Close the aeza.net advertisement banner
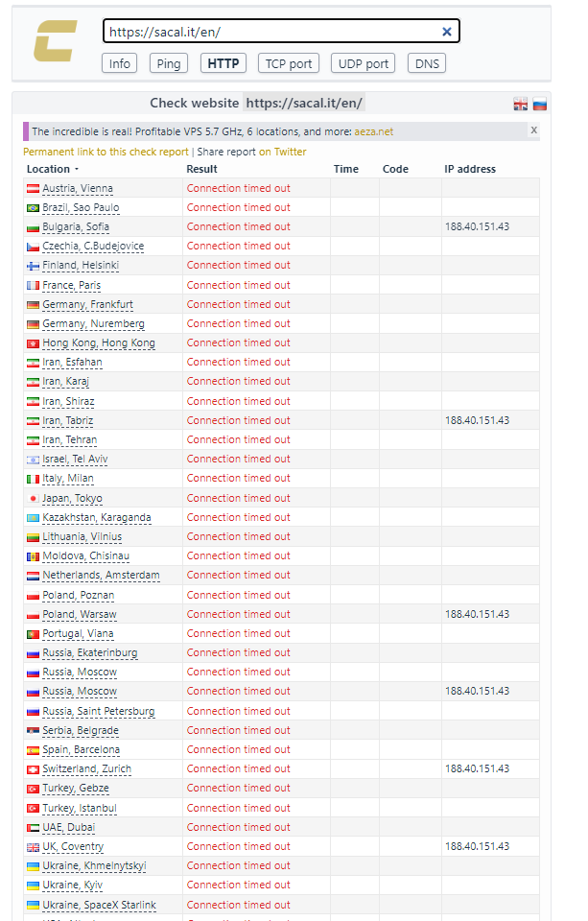 pyautogui.click(x=534, y=130)
